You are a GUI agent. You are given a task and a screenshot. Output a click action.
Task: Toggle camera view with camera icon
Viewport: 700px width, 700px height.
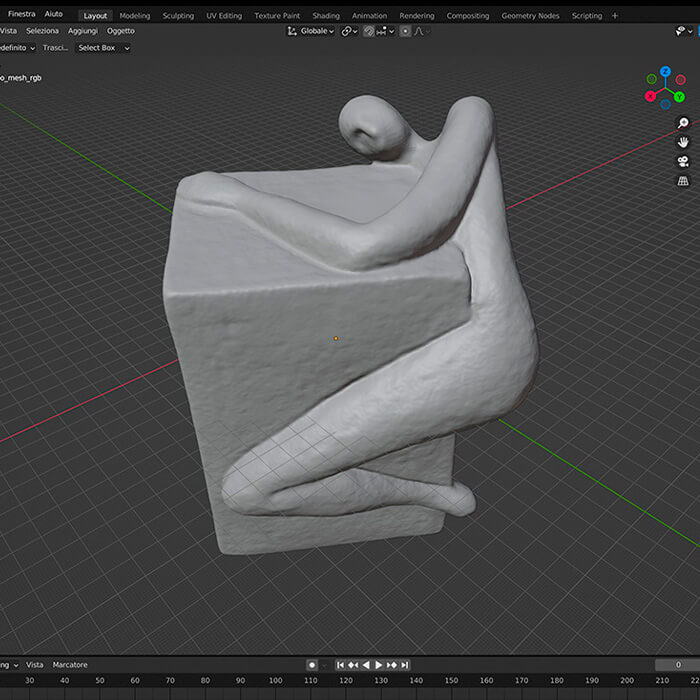tap(683, 162)
